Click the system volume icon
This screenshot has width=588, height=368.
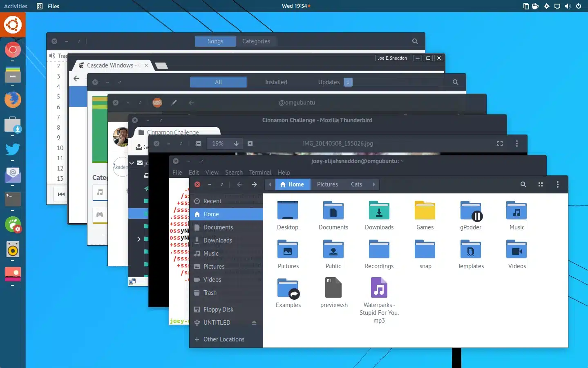[568, 6]
